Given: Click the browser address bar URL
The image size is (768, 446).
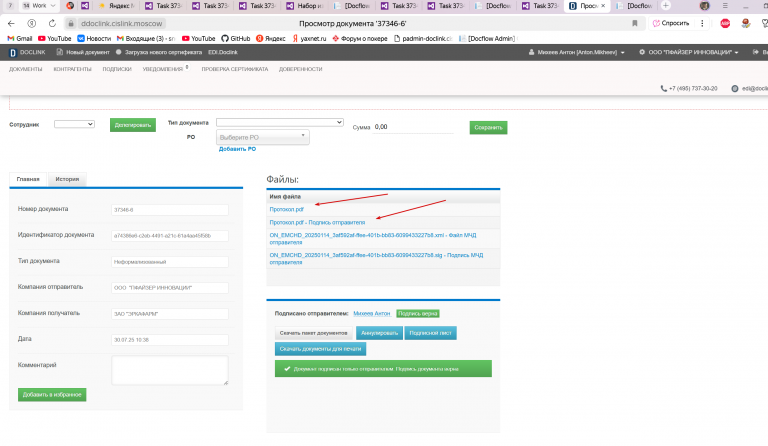Looking at the screenshot, I should [121, 23].
